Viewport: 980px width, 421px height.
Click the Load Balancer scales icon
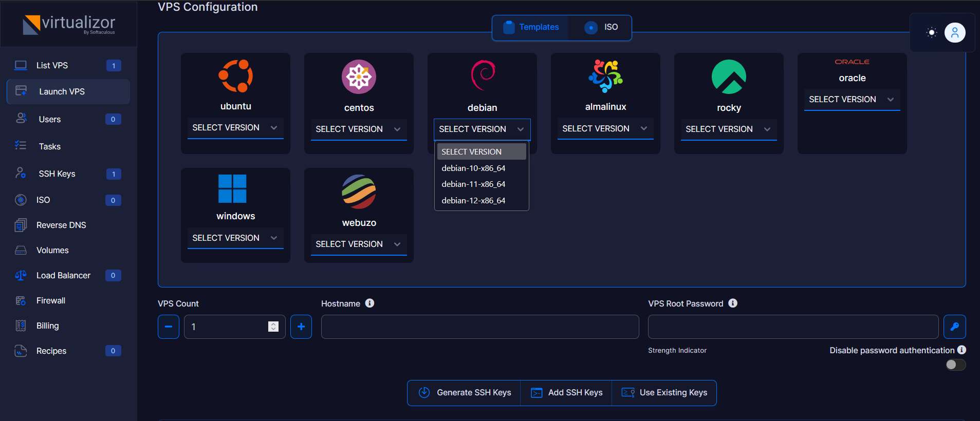point(21,275)
